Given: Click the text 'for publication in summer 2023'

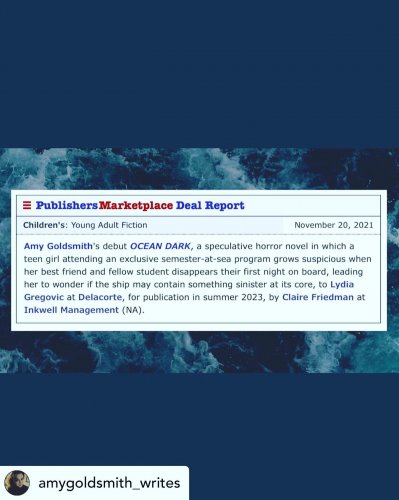Looking at the screenshot, I should 196,297.
